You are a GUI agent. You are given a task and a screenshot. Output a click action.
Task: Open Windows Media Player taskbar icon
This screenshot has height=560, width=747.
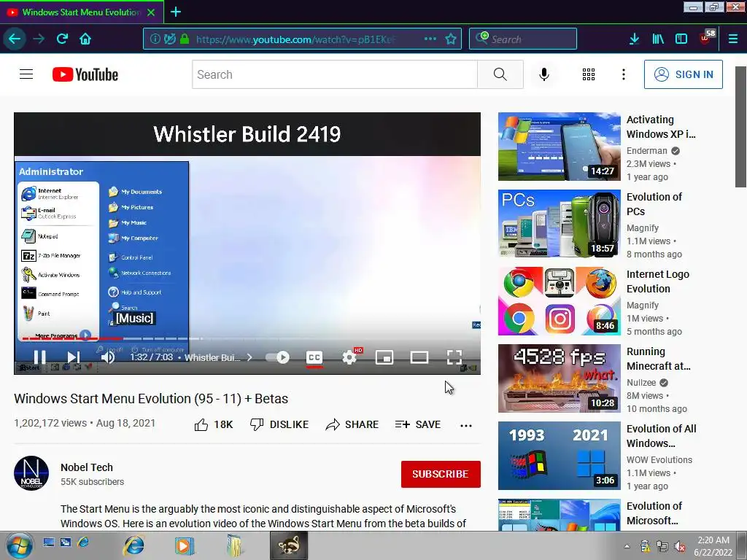pyautogui.click(x=184, y=545)
